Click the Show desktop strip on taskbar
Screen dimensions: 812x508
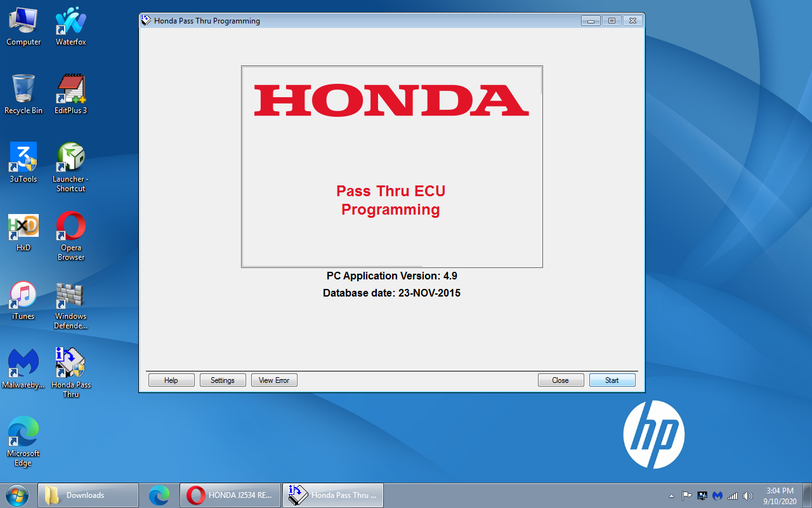coord(807,495)
